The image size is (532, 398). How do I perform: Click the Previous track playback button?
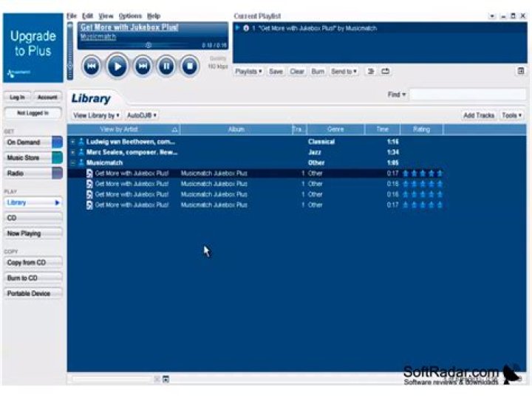92,66
